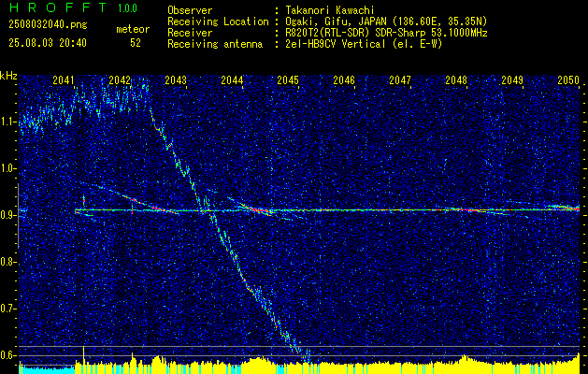Click the 2042 time marker
Viewport: 588px width, 374px height.
(120, 79)
